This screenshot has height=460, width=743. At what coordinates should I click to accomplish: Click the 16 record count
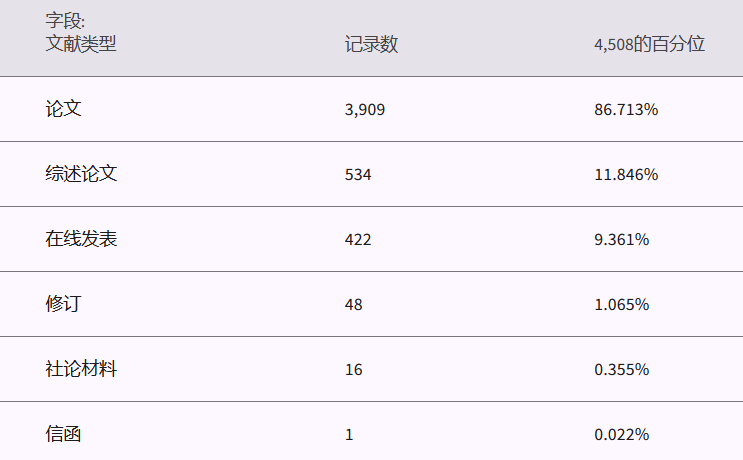click(x=354, y=370)
